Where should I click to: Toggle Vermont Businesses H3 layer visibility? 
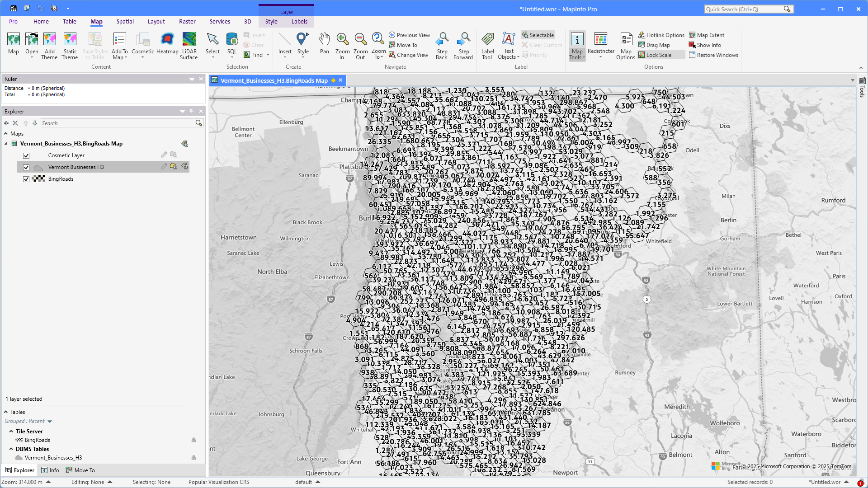[26, 167]
